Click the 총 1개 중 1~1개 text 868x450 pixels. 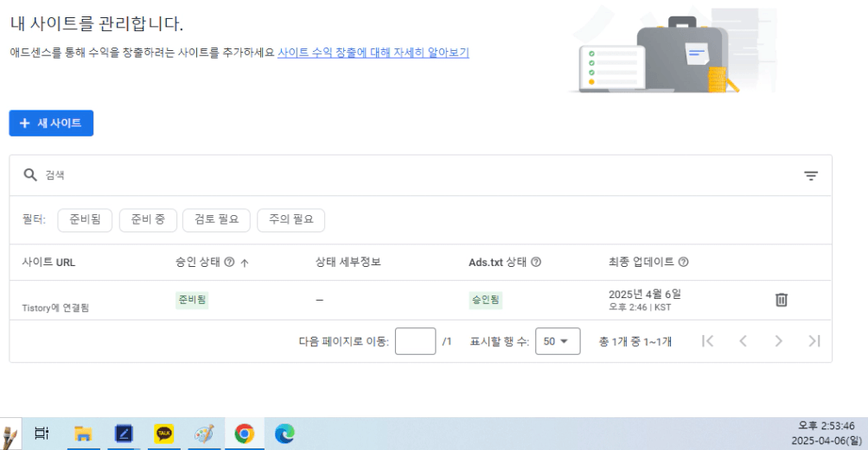pos(635,342)
